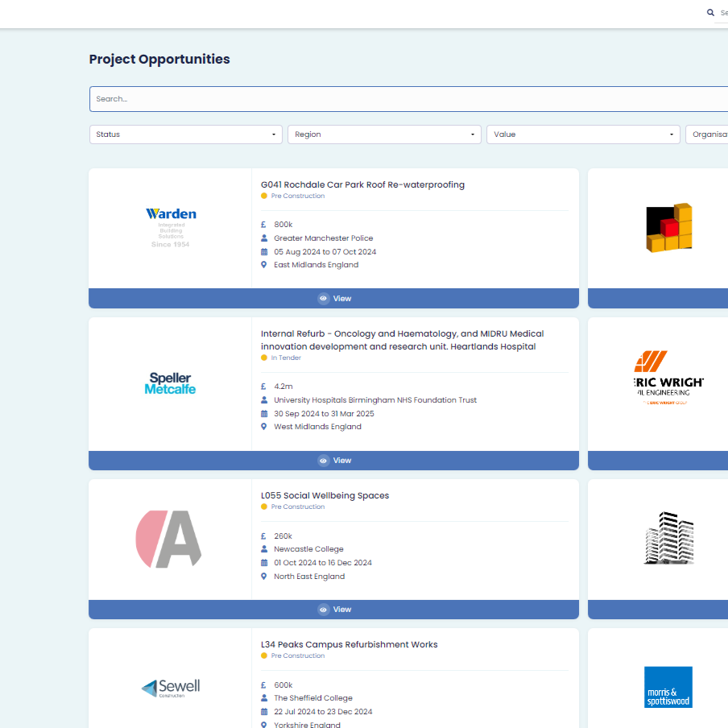Click the pound icon beside 600k
This screenshot has width=728, height=728.
coord(263,685)
